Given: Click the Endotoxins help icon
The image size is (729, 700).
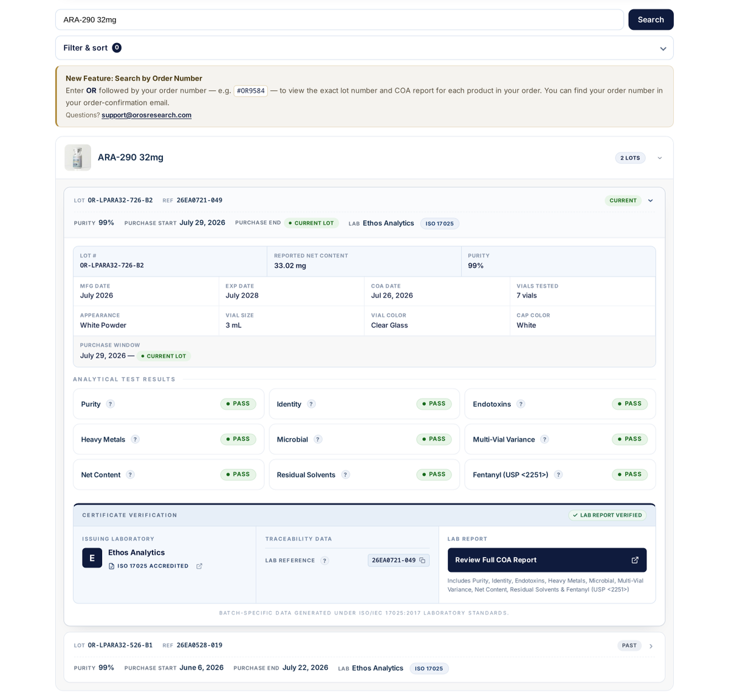Looking at the screenshot, I should 521,404.
